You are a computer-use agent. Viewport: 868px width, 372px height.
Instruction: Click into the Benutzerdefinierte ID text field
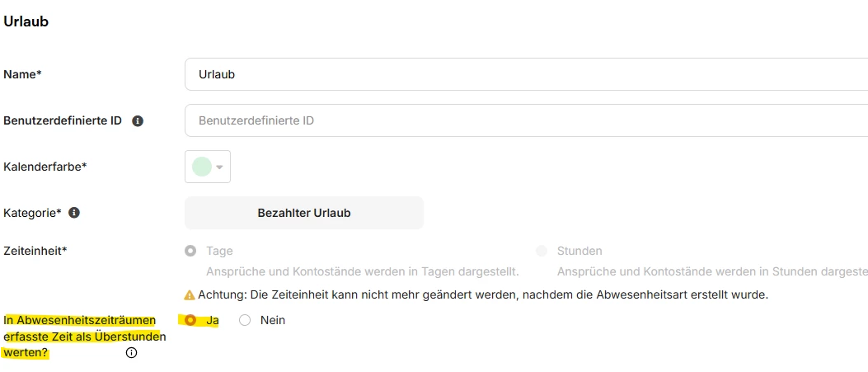(x=528, y=120)
